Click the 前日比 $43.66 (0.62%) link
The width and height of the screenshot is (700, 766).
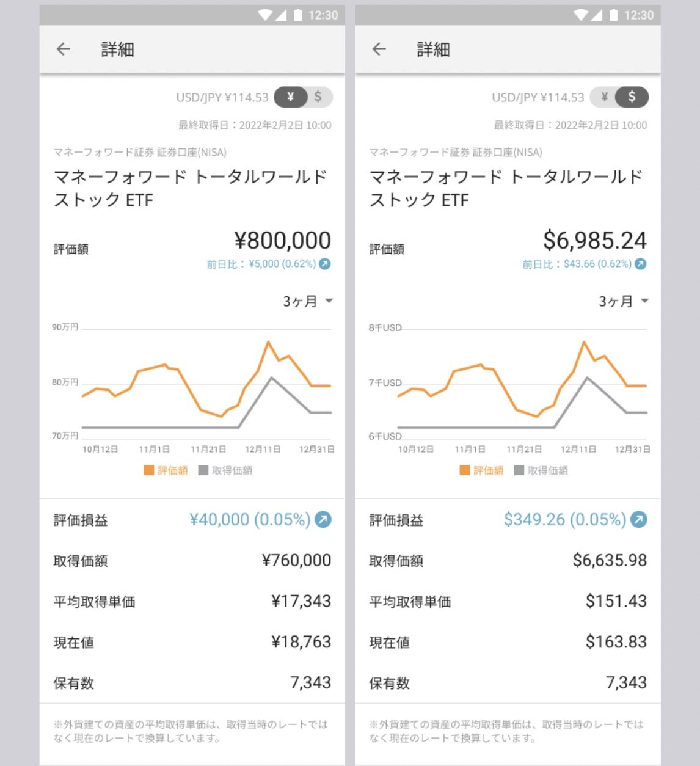tap(577, 264)
